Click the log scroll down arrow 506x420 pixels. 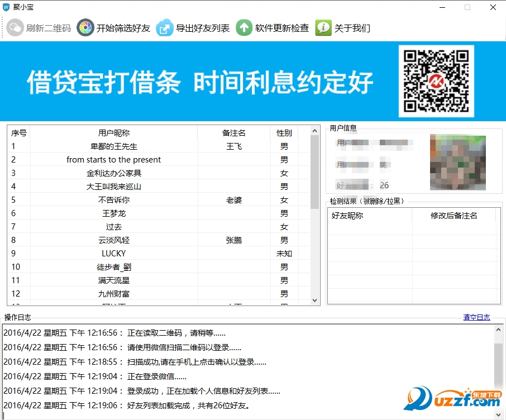click(499, 414)
